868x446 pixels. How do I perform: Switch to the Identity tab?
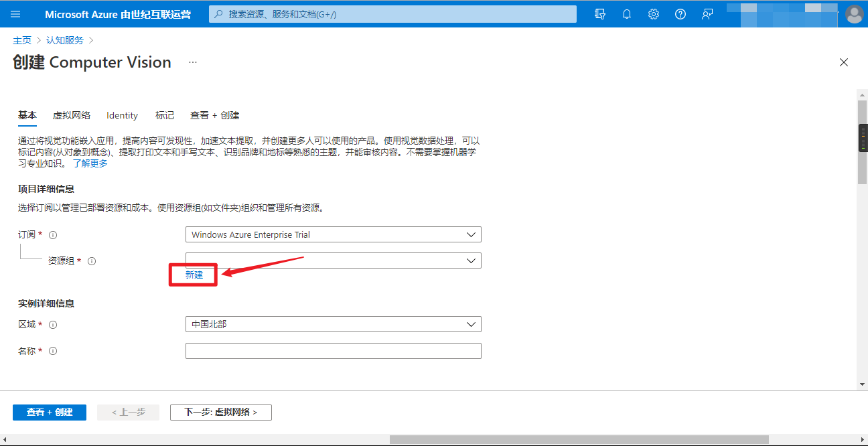point(122,115)
